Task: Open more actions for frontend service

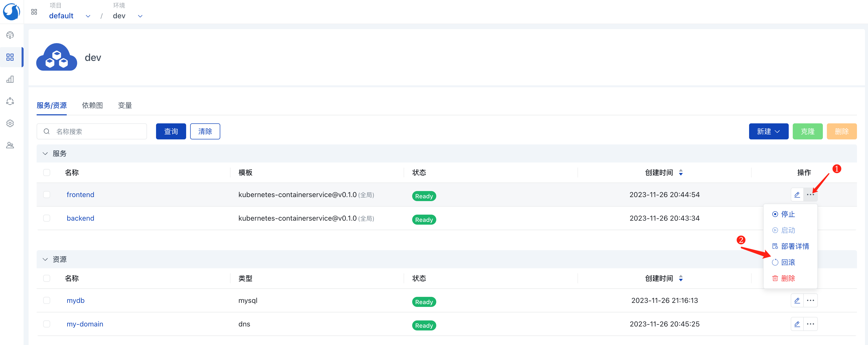Action: pos(810,195)
